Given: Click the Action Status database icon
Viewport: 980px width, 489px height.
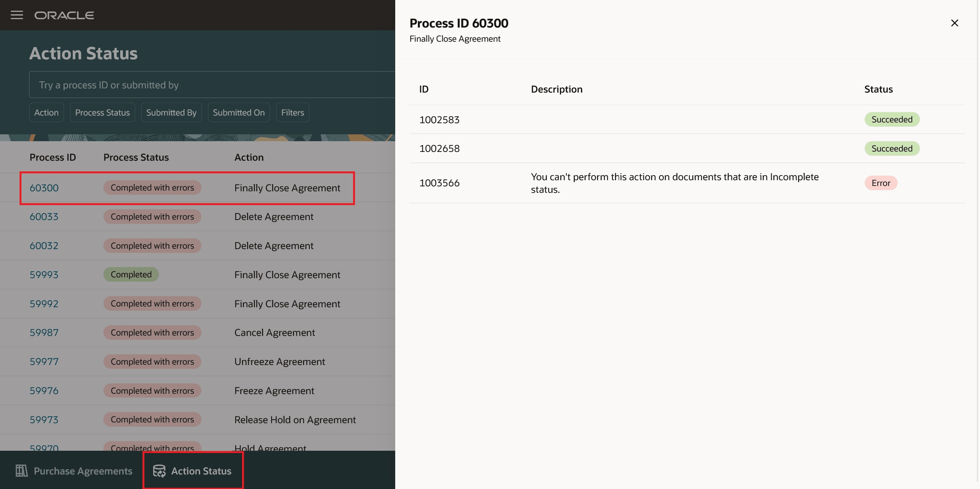Looking at the screenshot, I should 159,471.
